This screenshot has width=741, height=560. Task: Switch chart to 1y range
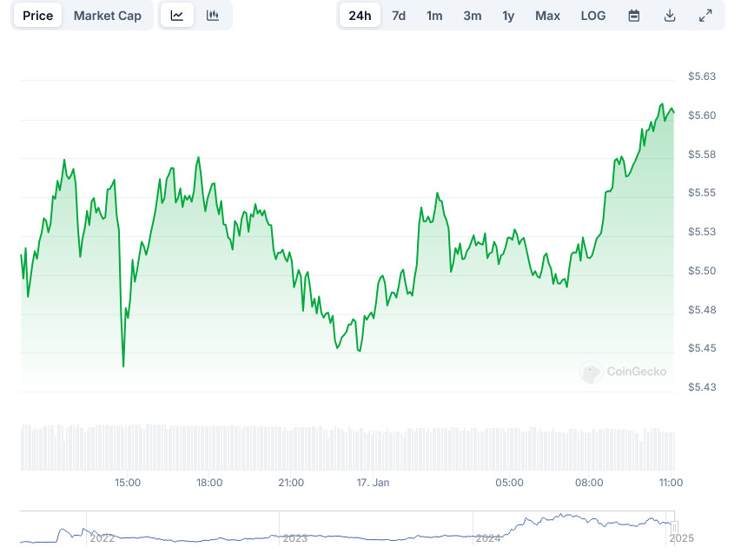pyautogui.click(x=508, y=16)
